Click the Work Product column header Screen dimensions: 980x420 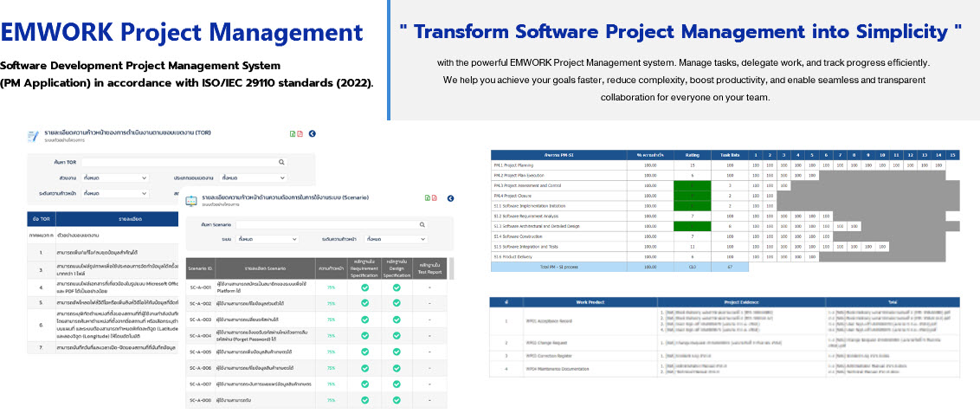[590, 302]
